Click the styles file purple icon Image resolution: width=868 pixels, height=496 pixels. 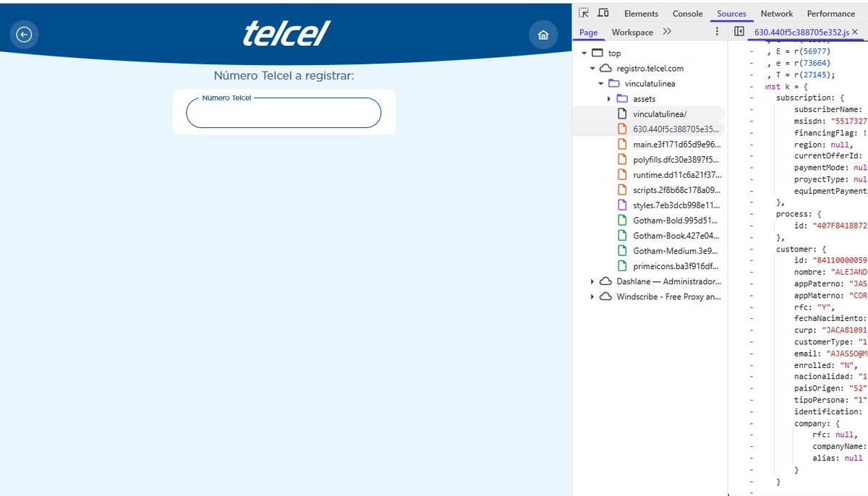coord(622,205)
